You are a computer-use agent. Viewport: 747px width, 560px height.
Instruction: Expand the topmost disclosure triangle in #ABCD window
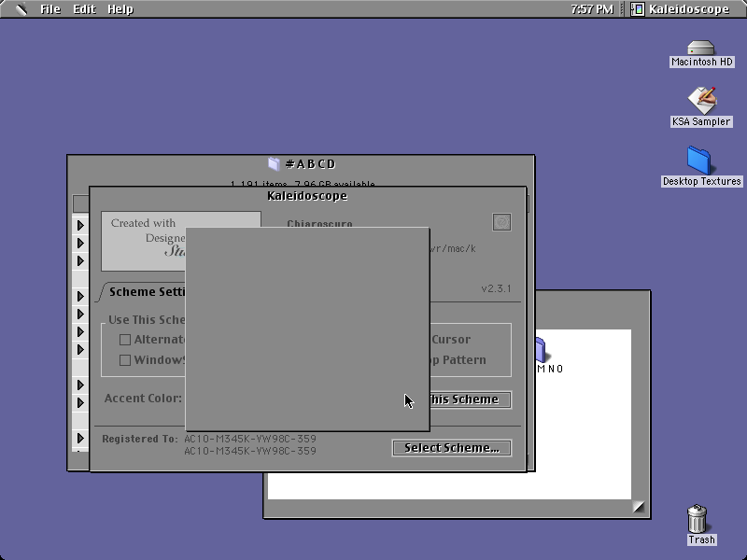tap(80, 225)
